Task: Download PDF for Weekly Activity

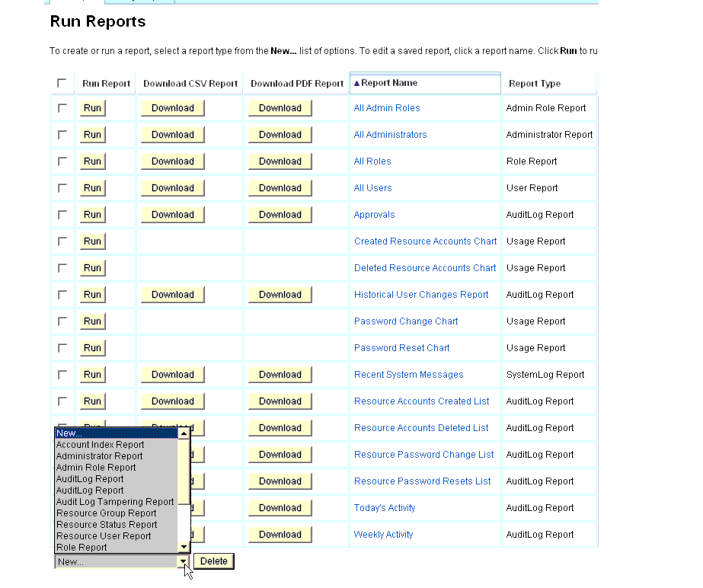Action: tap(280, 534)
